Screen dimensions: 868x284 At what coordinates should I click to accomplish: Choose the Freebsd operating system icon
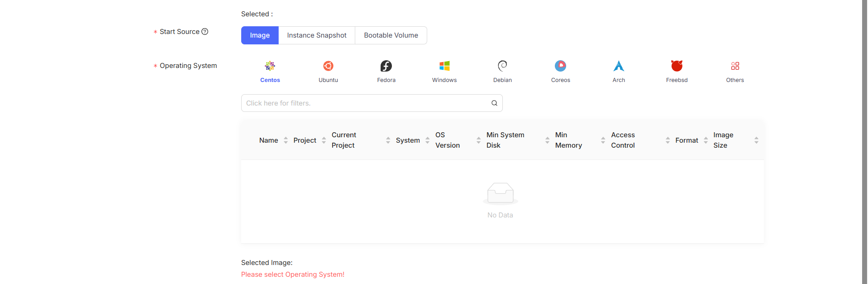(x=677, y=66)
